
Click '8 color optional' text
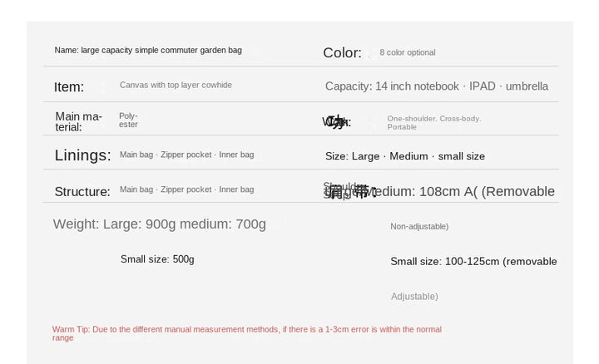pyautogui.click(x=407, y=52)
